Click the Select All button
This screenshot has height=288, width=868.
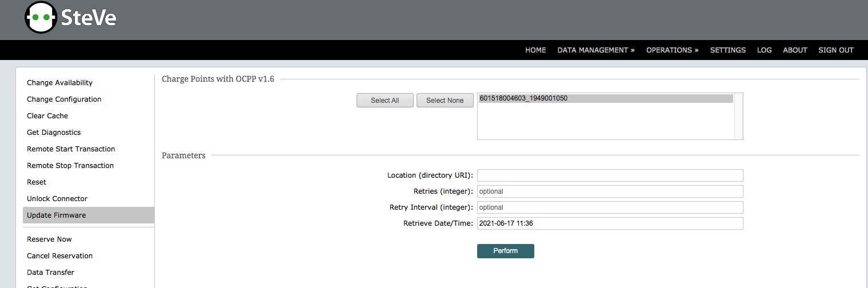[385, 101]
